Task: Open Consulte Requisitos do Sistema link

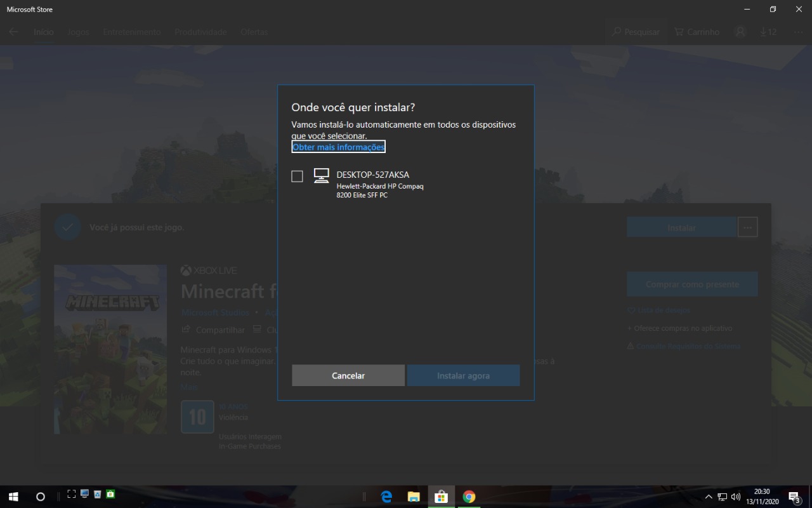Action: (684, 346)
